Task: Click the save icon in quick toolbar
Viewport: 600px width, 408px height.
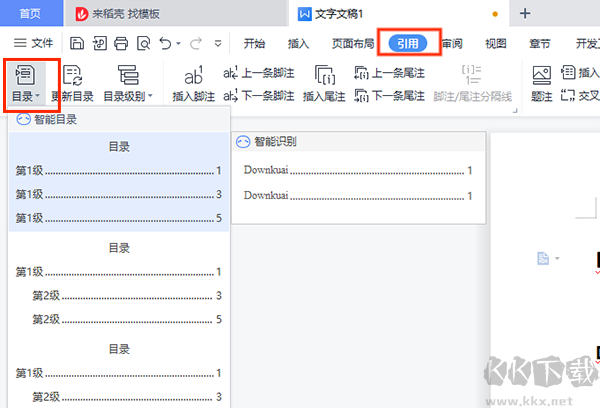Action: pyautogui.click(x=77, y=43)
